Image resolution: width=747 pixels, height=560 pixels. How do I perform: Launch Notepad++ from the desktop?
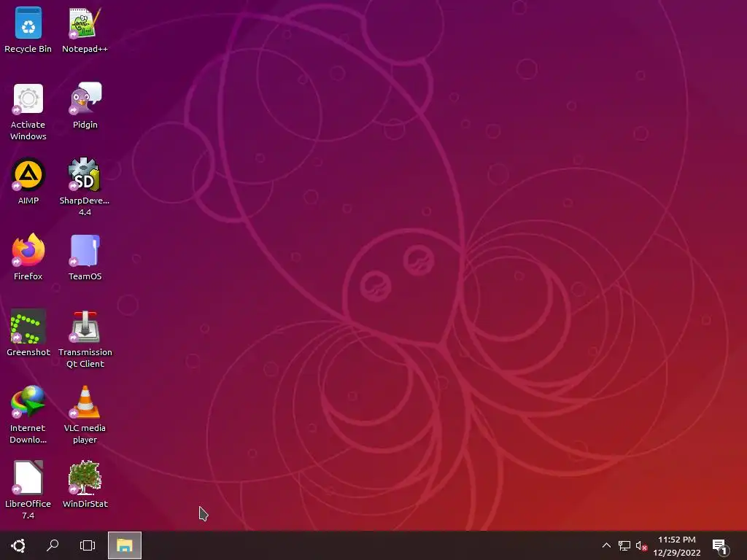[85, 30]
